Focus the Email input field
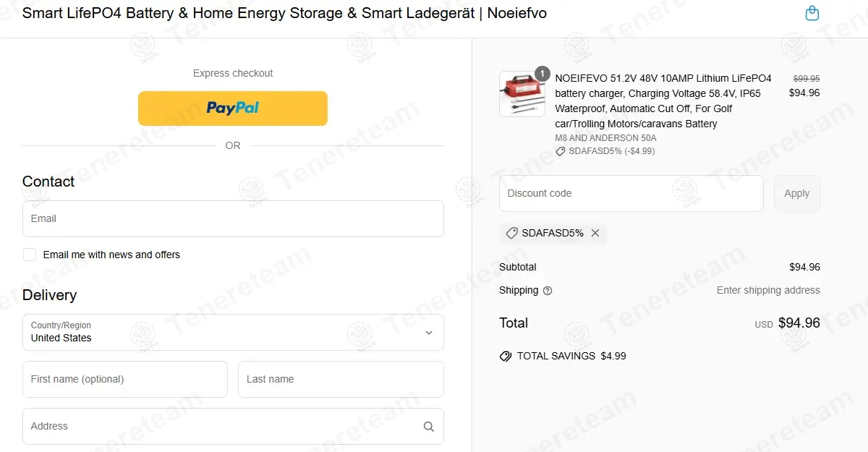This screenshot has height=452, width=868. (233, 218)
